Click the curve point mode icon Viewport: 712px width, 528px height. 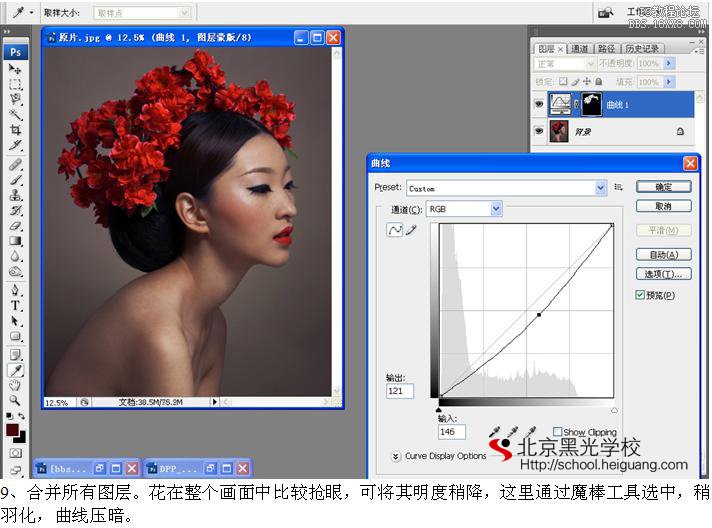(x=394, y=230)
